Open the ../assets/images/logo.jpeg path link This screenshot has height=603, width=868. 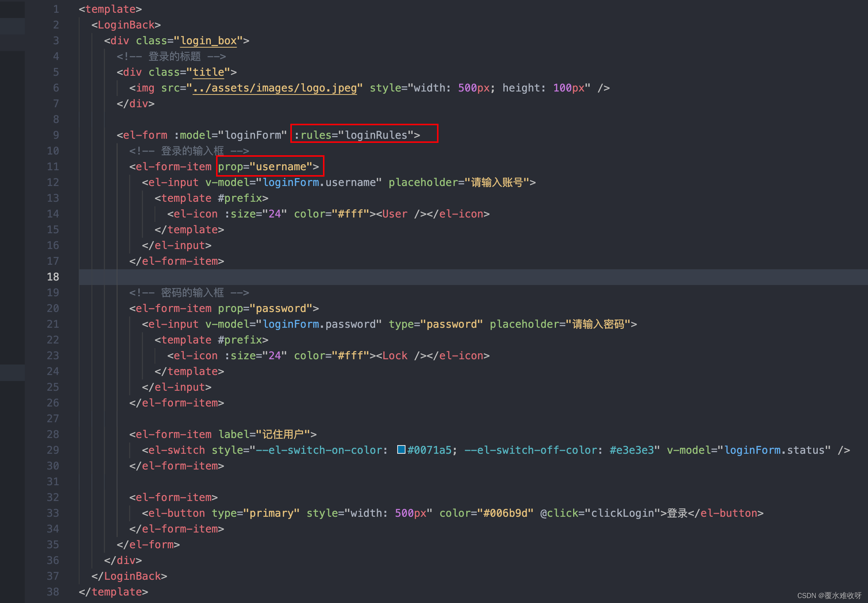tap(275, 88)
